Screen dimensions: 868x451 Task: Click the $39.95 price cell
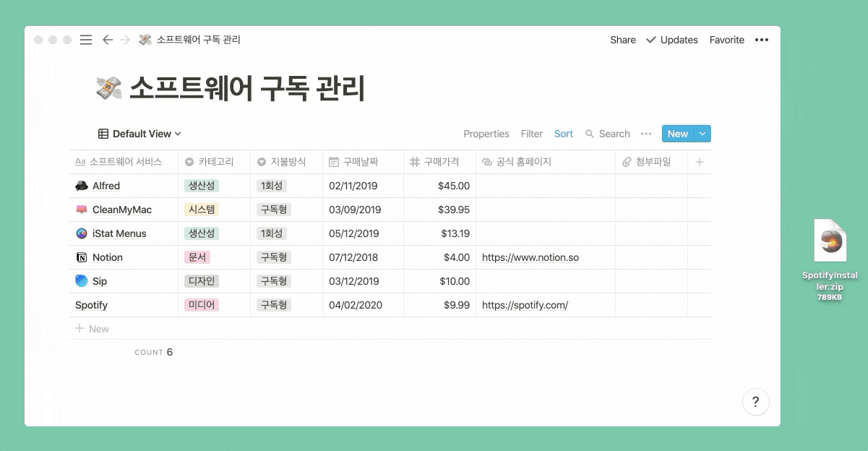(x=439, y=210)
